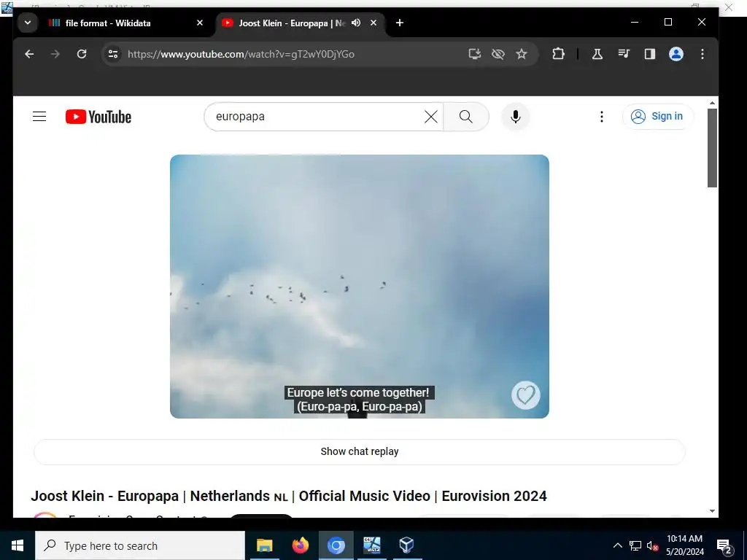Open the YouTube hamburger guide menu

[x=39, y=117]
